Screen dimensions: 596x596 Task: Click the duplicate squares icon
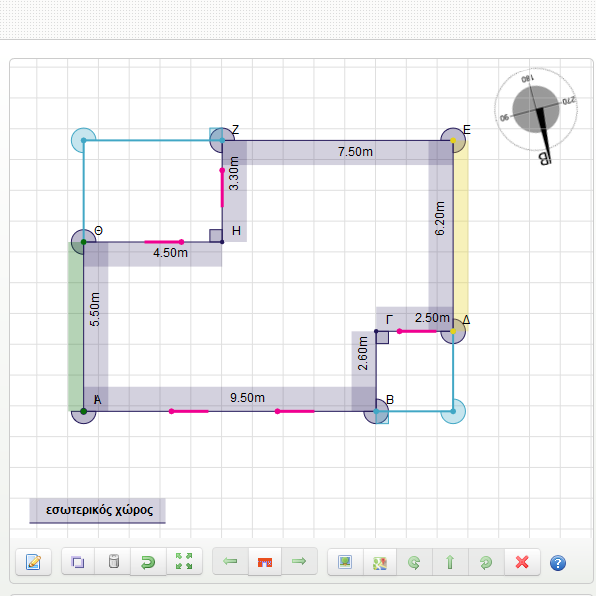click(x=78, y=562)
